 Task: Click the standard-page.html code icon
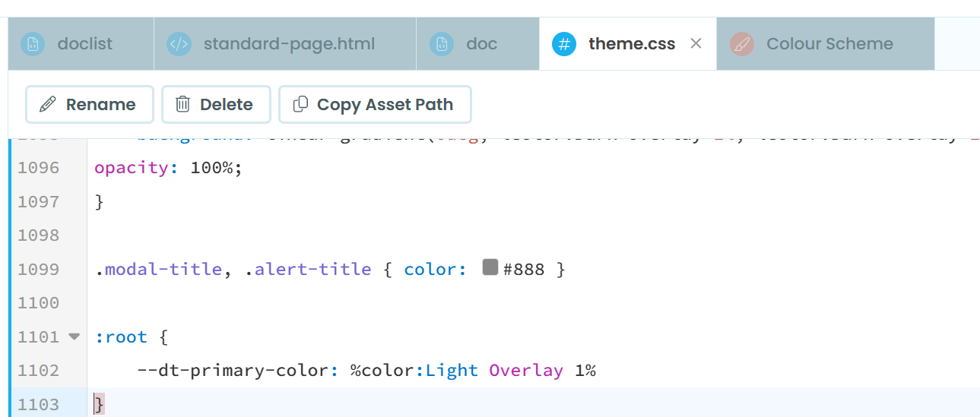click(x=179, y=44)
